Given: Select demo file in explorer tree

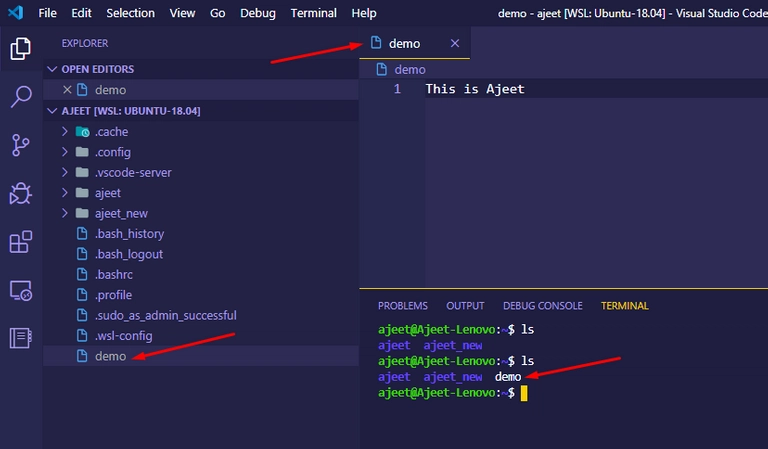Looking at the screenshot, I should 201,356.
